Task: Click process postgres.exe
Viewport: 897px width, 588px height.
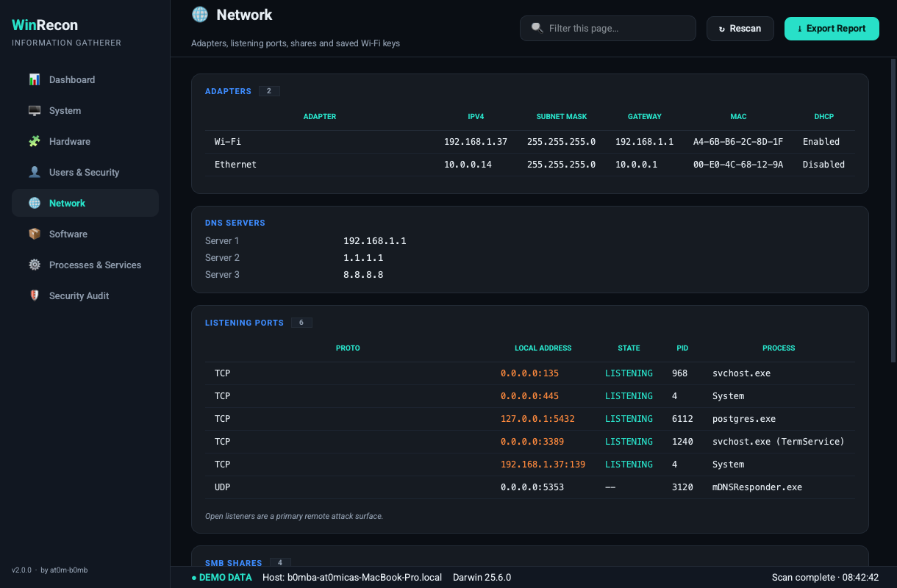Action: coord(744,419)
